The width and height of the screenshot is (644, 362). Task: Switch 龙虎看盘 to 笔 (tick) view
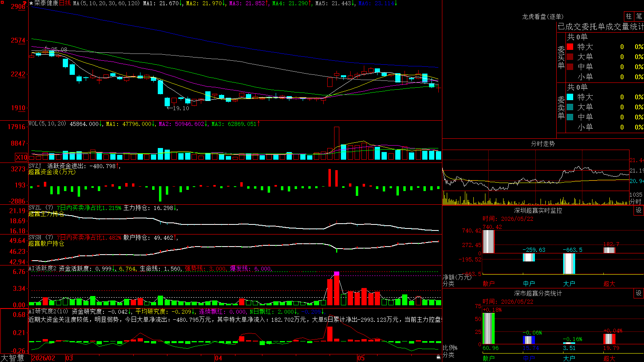click(639, 16)
